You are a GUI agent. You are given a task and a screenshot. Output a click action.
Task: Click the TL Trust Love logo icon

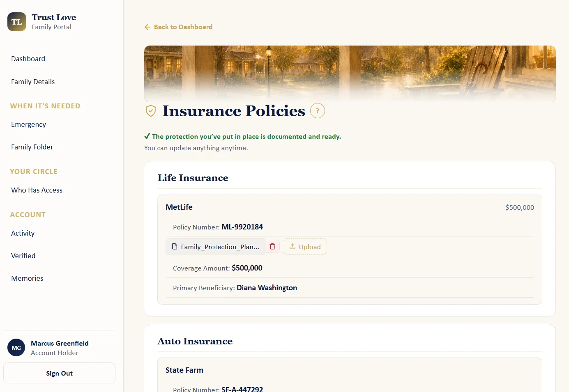coord(17,22)
